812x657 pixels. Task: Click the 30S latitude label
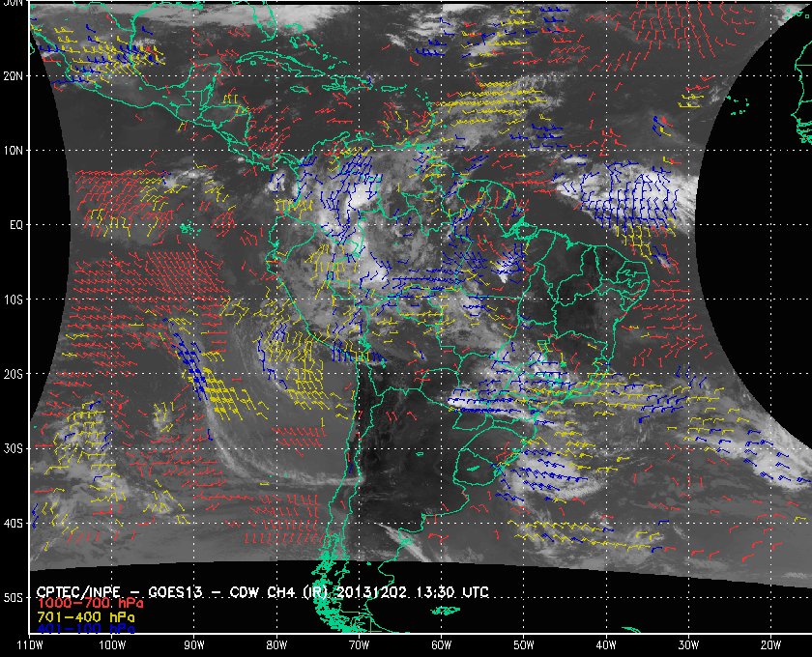pyautogui.click(x=14, y=449)
